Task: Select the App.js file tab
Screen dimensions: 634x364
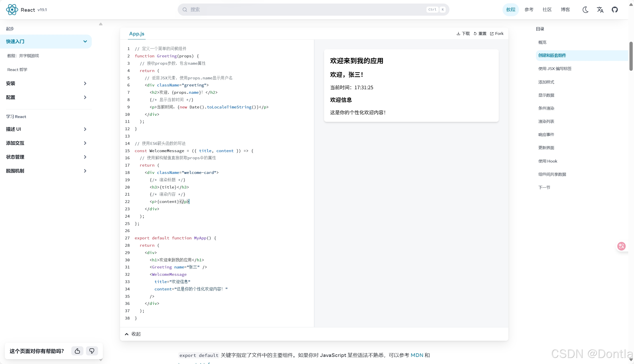Action: pyautogui.click(x=137, y=34)
